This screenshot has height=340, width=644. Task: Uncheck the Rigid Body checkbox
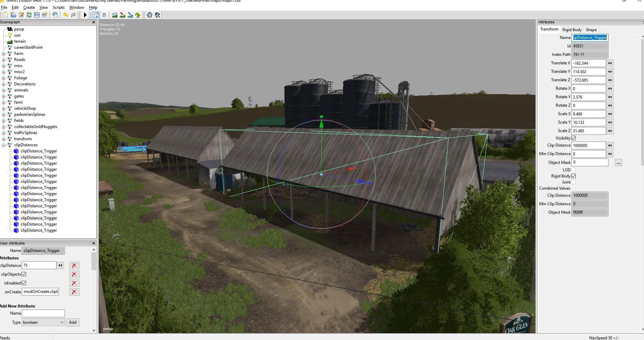click(573, 176)
